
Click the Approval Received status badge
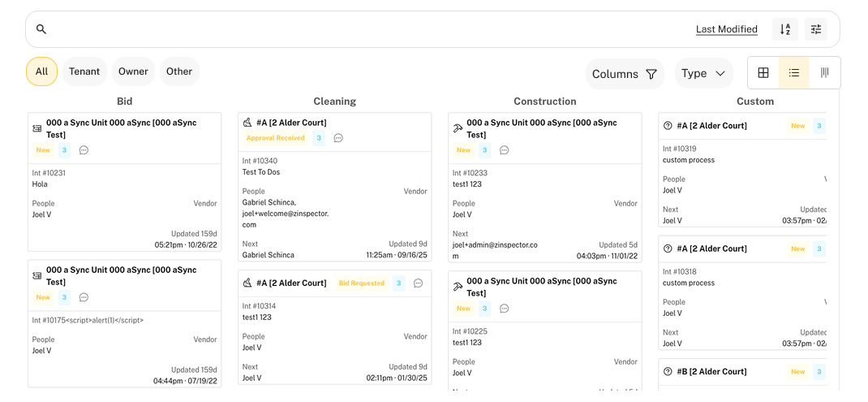[x=275, y=138]
